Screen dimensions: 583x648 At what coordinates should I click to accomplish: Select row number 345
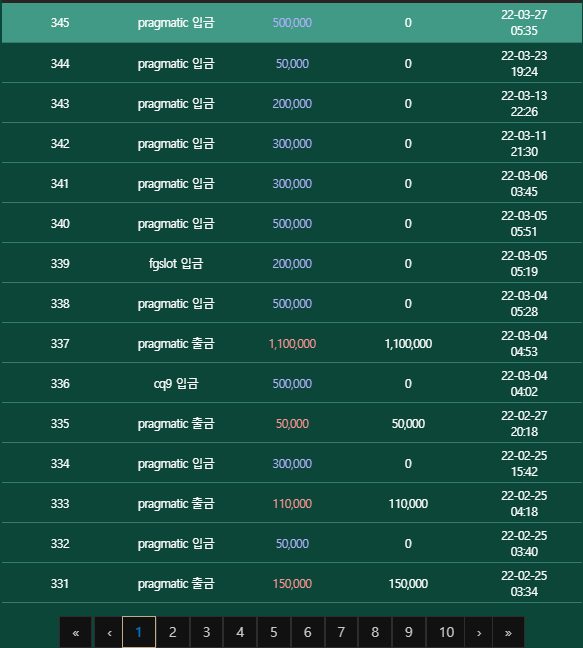tap(60, 23)
